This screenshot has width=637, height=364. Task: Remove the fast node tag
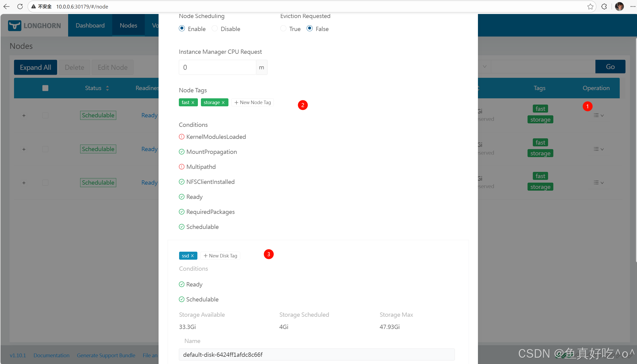click(193, 103)
